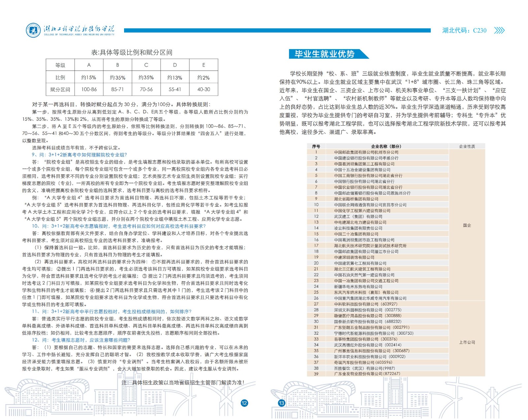528x420 pixels.
Task: Select row '广东金发物业股份有限公司(872267)'
Action: (378, 374)
